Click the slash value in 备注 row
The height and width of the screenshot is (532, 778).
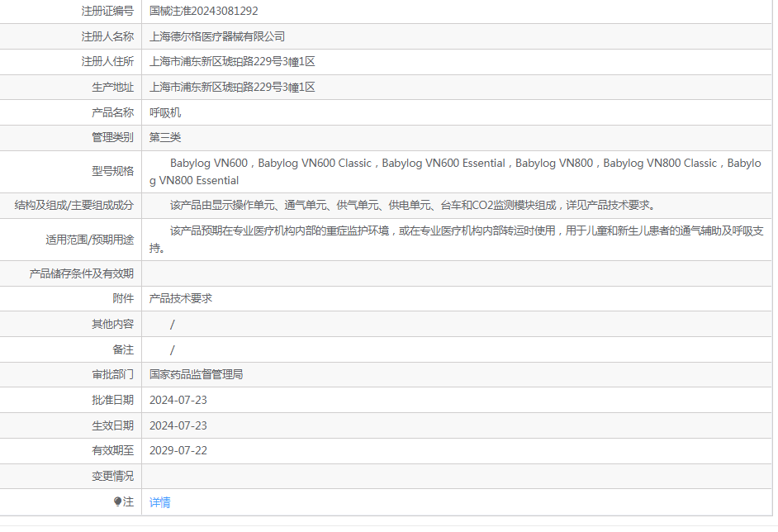tap(172, 350)
